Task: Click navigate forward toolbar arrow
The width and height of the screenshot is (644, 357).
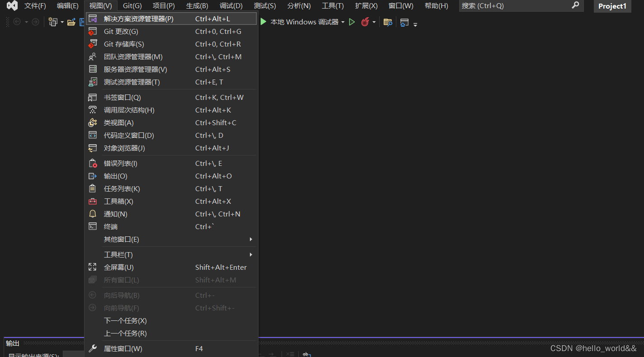Action: (x=35, y=22)
